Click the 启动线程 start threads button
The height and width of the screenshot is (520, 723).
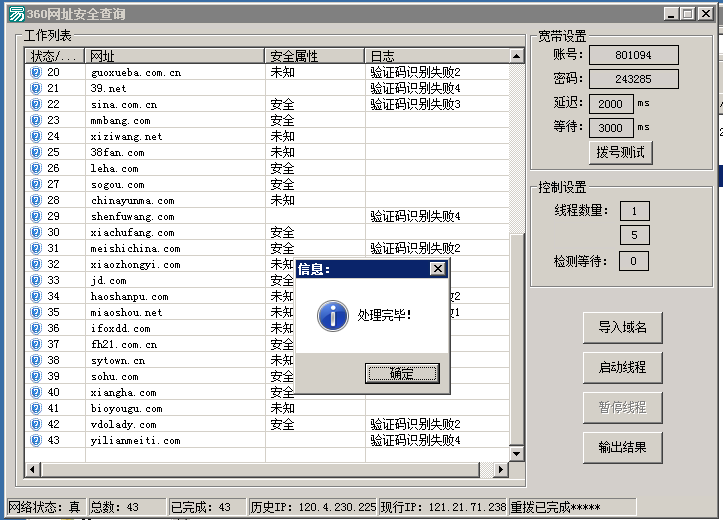(622, 368)
